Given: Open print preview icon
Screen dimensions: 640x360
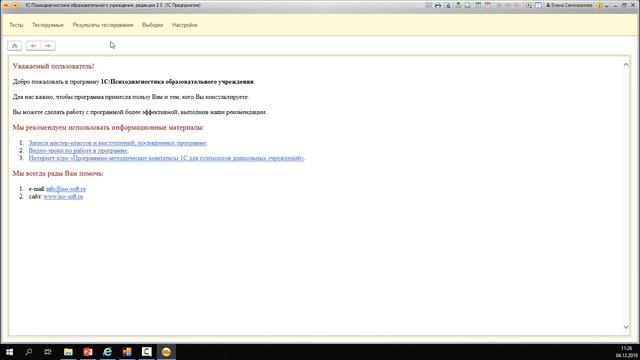Looking at the screenshot, I should coord(447,5).
